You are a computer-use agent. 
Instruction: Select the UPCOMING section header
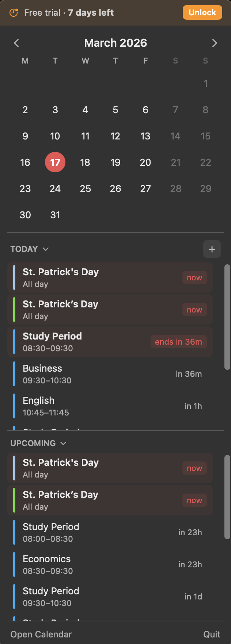32,443
